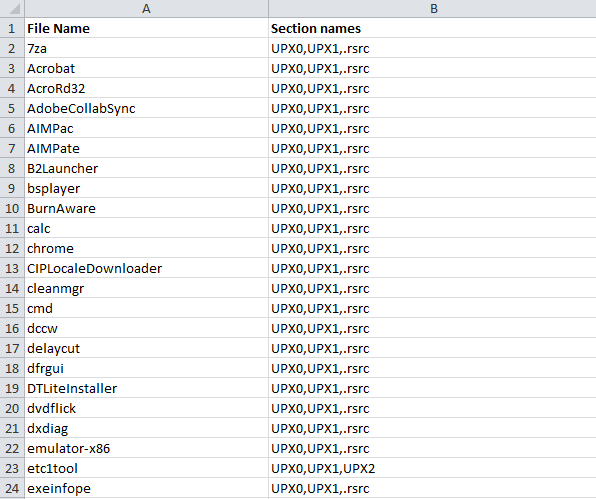Select the 'emulator-x86' cell
This screenshot has width=596, height=499.
click(x=146, y=448)
